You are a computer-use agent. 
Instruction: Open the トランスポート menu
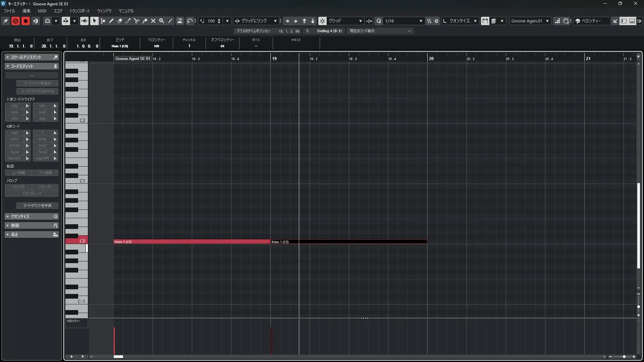[x=79, y=11]
